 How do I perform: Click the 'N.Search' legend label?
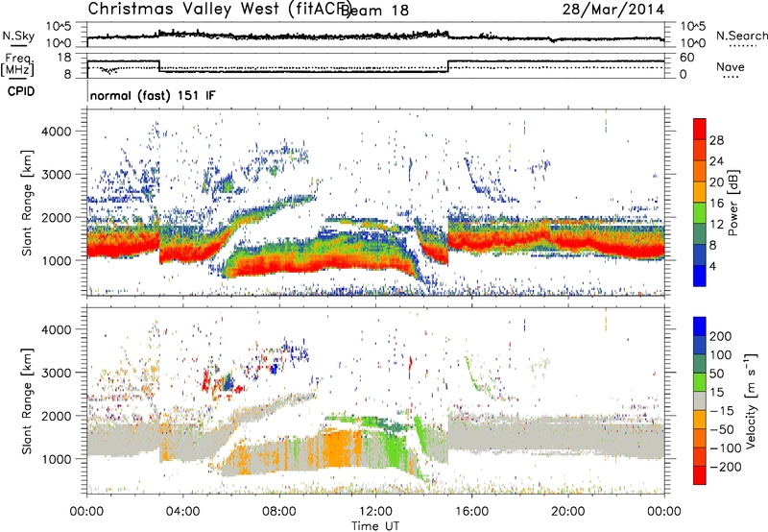click(x=741, y=36)
